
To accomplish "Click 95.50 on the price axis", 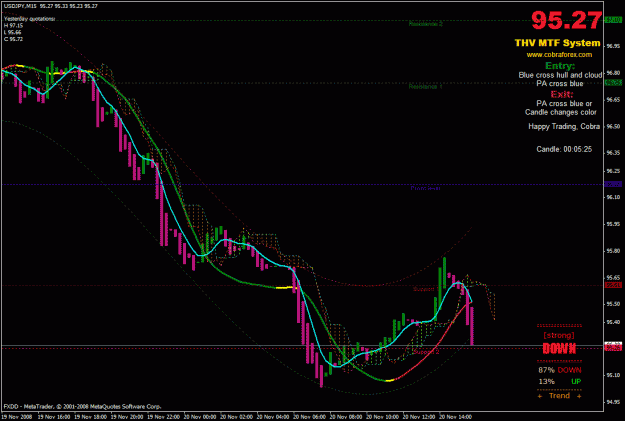I will (613, 304).
